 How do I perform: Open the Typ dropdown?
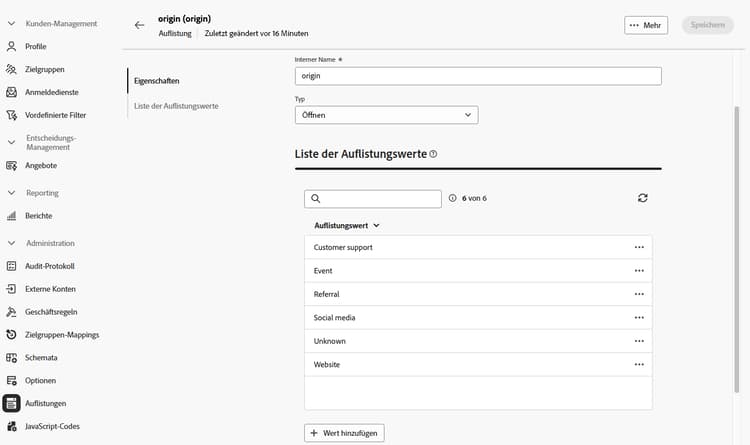[x=386, y=115]
